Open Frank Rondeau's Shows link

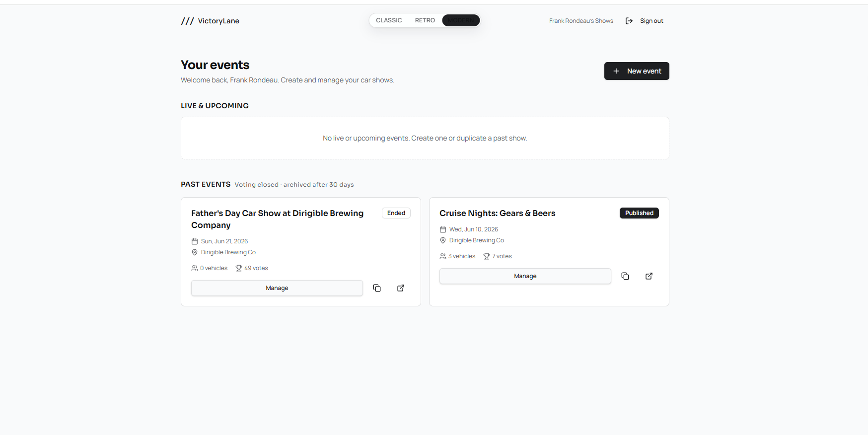[581, 21]
